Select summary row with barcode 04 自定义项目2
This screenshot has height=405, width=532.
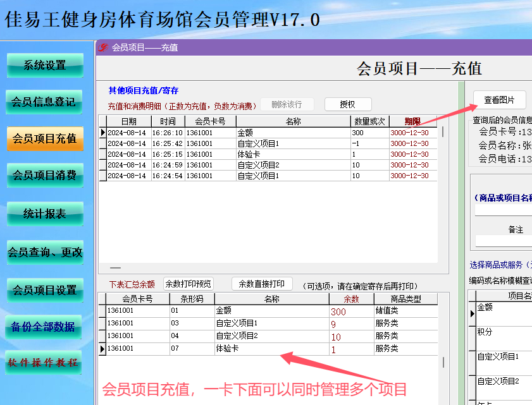[x=268, y=336]
